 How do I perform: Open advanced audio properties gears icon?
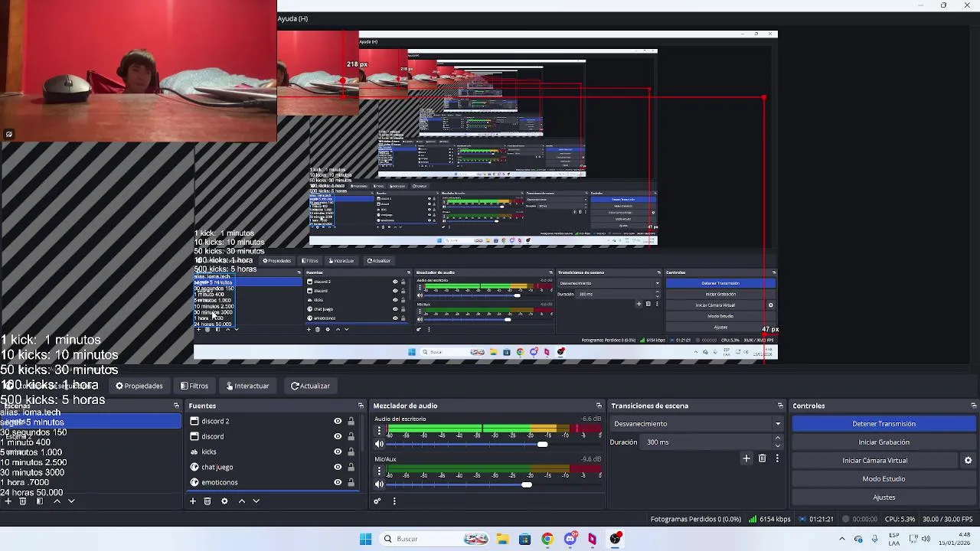click(377, 501)
